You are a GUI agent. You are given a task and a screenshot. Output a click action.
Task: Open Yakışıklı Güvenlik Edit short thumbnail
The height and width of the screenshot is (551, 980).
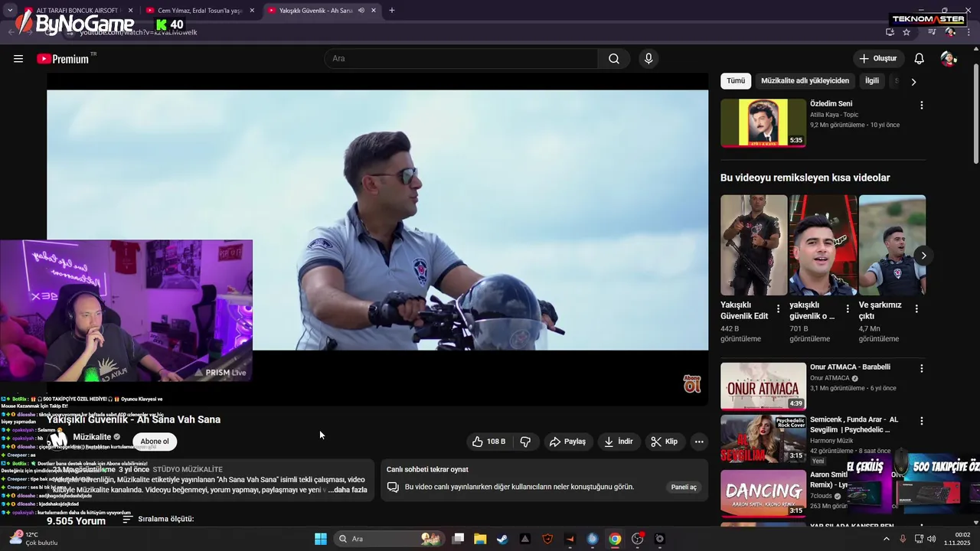coord(753,245)
